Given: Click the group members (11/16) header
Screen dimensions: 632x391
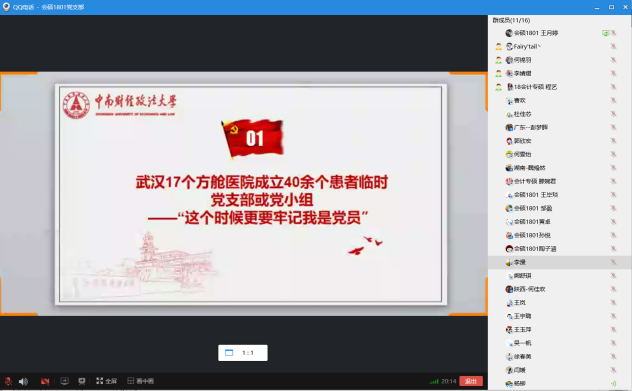Looking at the screenshot, I should [x=511, y=20].
